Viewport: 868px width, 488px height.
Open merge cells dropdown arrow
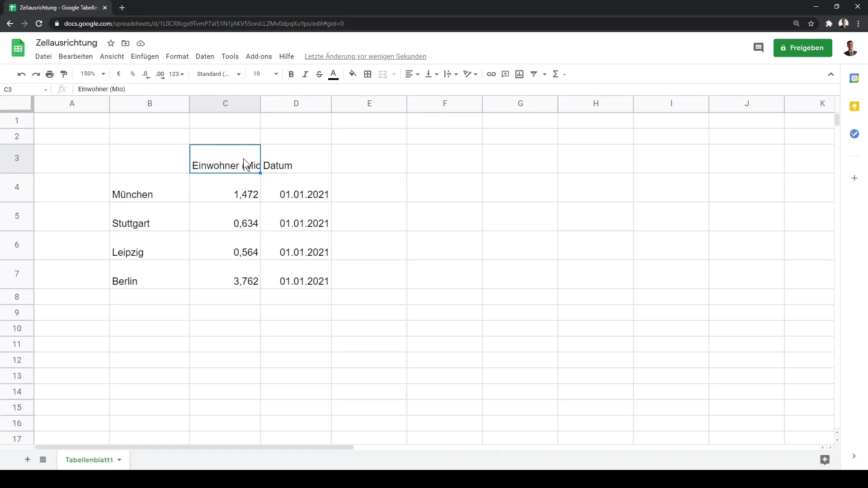[394, 74]
